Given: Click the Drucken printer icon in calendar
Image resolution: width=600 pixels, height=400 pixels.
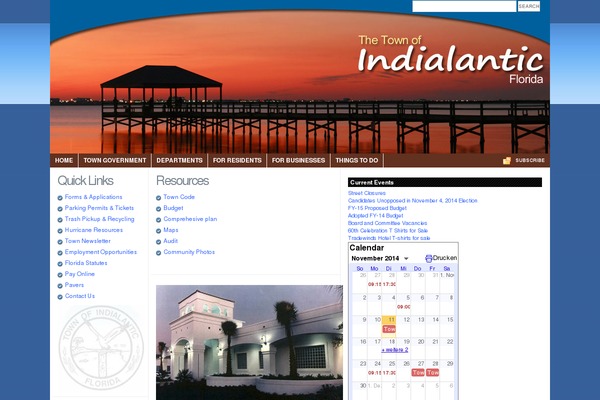Looking at the screenshot, I should [429, 258].
